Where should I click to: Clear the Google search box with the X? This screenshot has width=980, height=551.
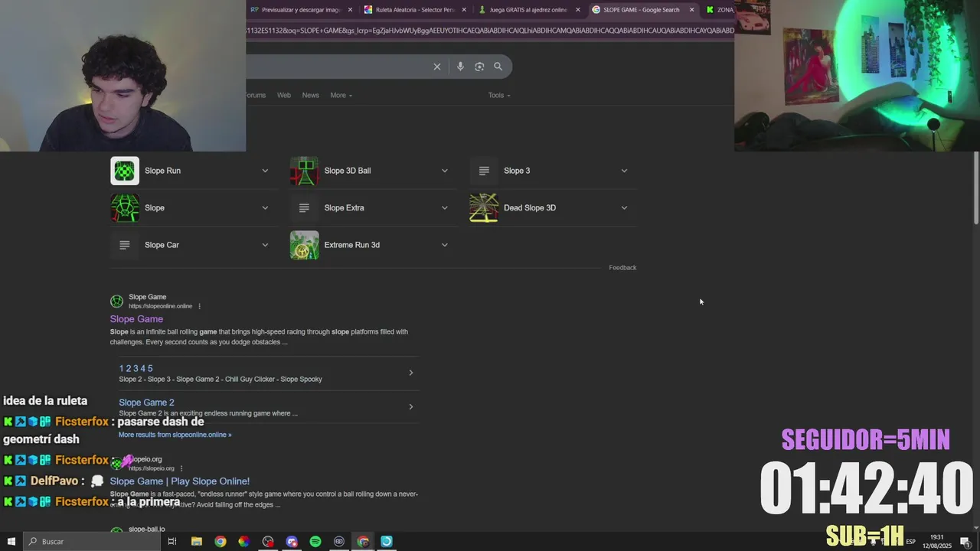[437, 67]
